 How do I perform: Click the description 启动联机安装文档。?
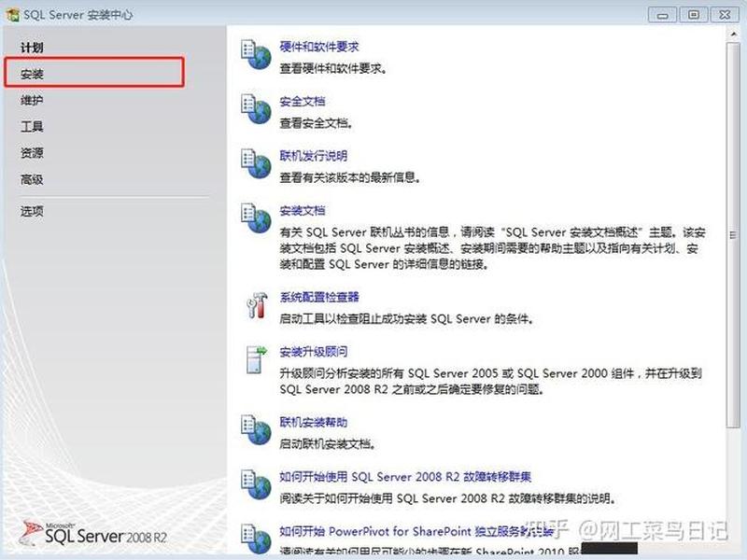click(328, 444)
